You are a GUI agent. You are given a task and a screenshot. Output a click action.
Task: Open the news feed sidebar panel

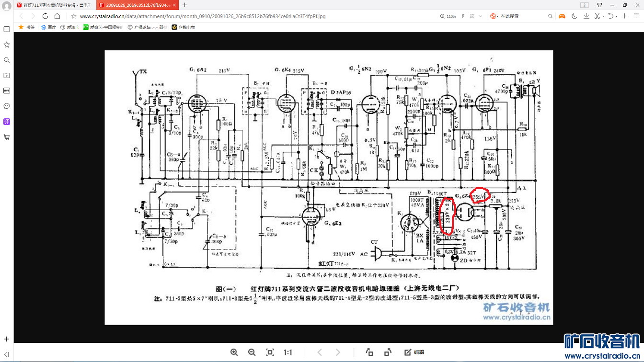click(7, 29)
